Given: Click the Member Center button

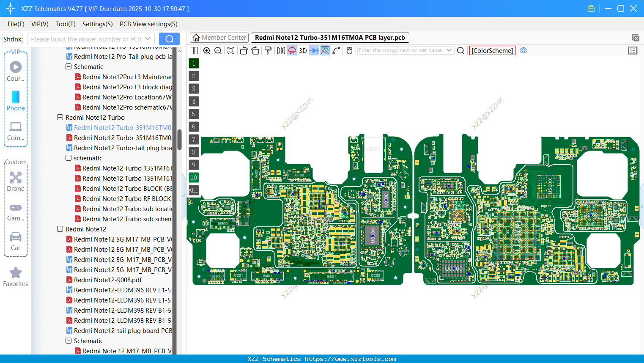Looking at the screenshot, I should 219,37.
